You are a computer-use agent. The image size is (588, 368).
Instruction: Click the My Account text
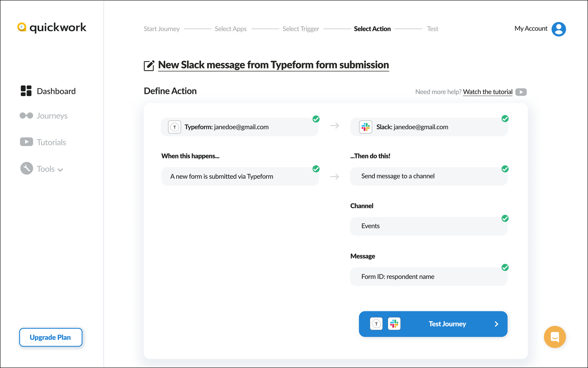[531, 29]
